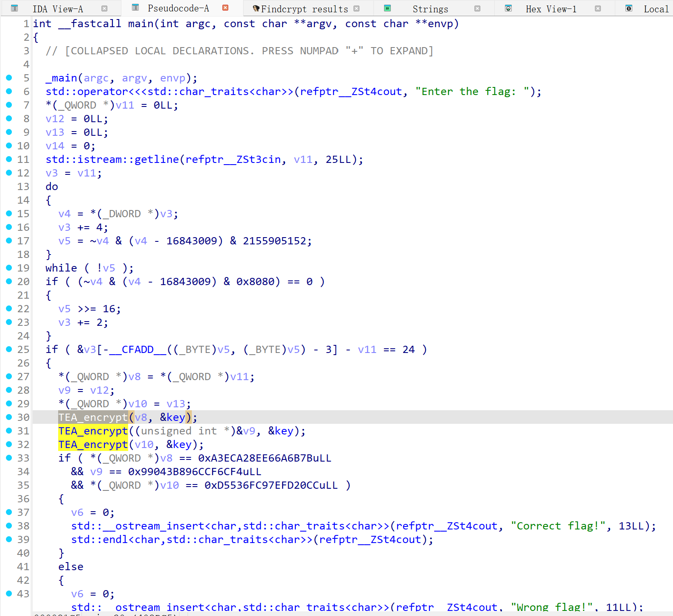Close the Pseudocode-A tab
Viewport: 673px width, 616px height.
pyautogui.click(x=225, y=8)
